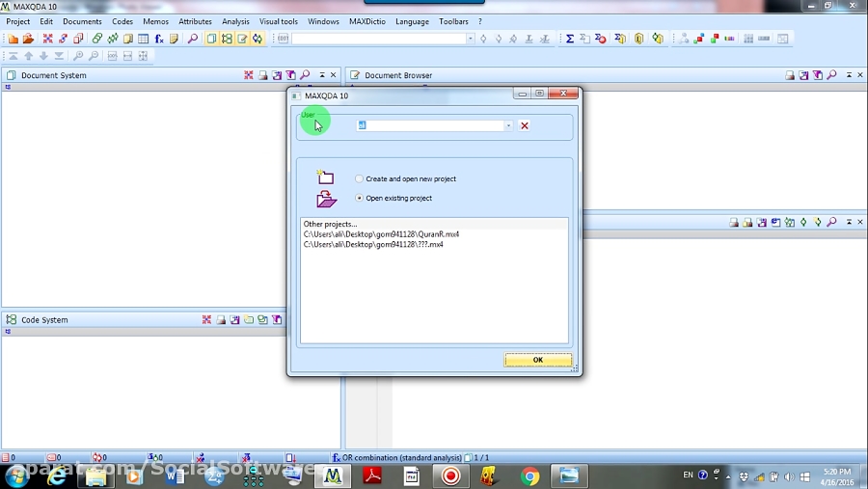Viewport: 868px width, 489px height.
Task: Click the filter icon in Document System panel
Action: point(290,75)
